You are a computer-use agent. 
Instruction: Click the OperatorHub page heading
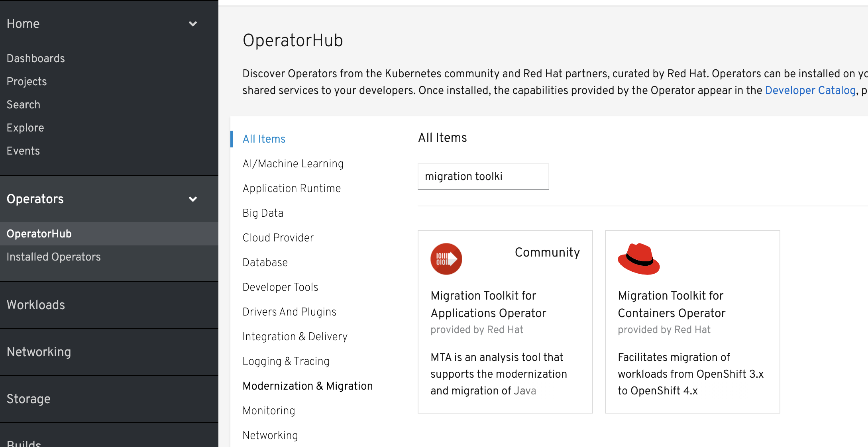point(293,41)
